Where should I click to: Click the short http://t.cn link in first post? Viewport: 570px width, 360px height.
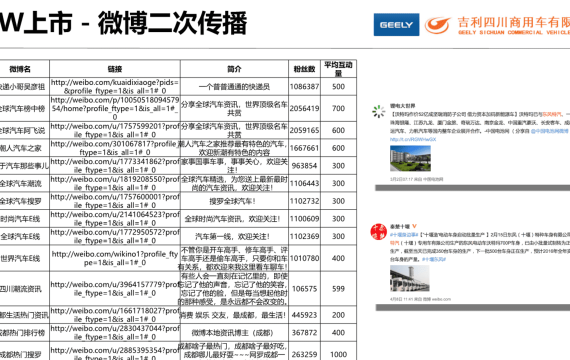pos(413,139)
